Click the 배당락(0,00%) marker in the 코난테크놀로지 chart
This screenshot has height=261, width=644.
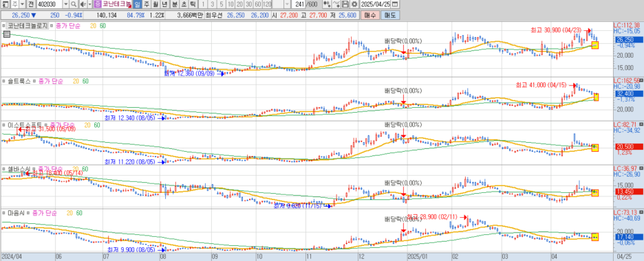click(x=403, y=41)
